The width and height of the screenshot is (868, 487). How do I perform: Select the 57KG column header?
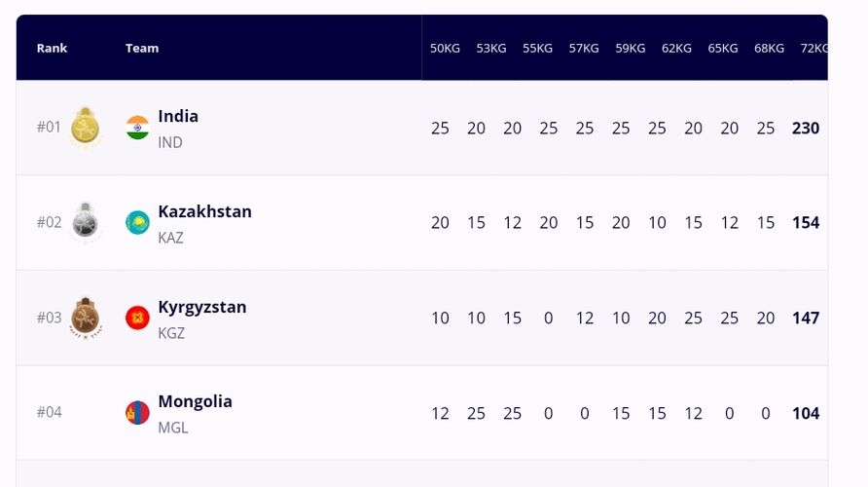(584, 49)
